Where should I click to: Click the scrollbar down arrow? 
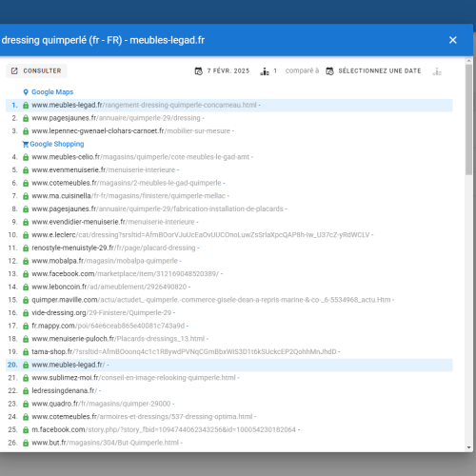(x=469, y=447)
